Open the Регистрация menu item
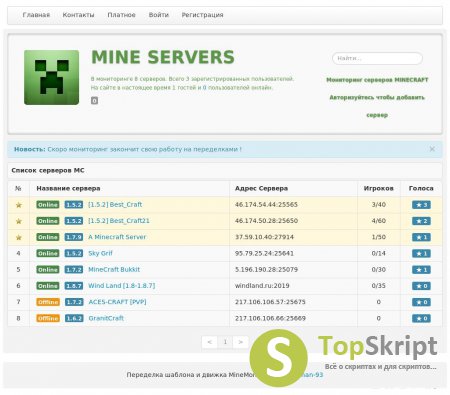Screen dimensions: 450x395 [x=202, y=15]
